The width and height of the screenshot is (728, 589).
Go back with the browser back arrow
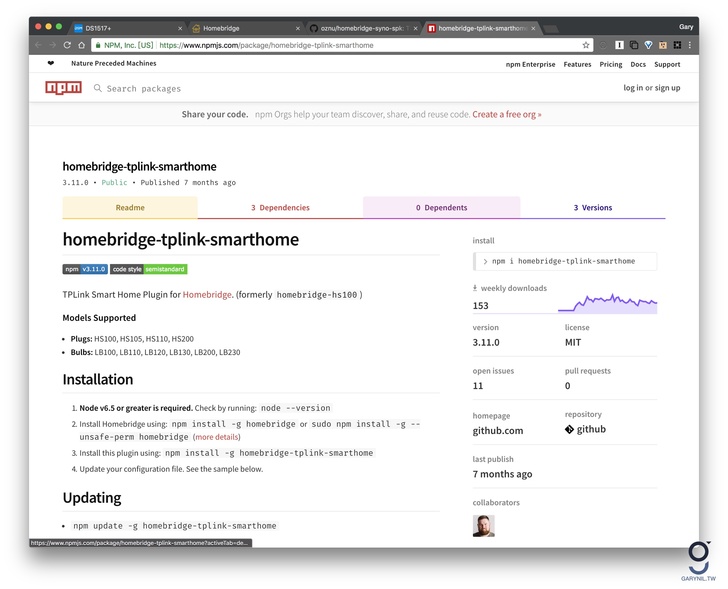pyautogui.click(x=38, y=45)
